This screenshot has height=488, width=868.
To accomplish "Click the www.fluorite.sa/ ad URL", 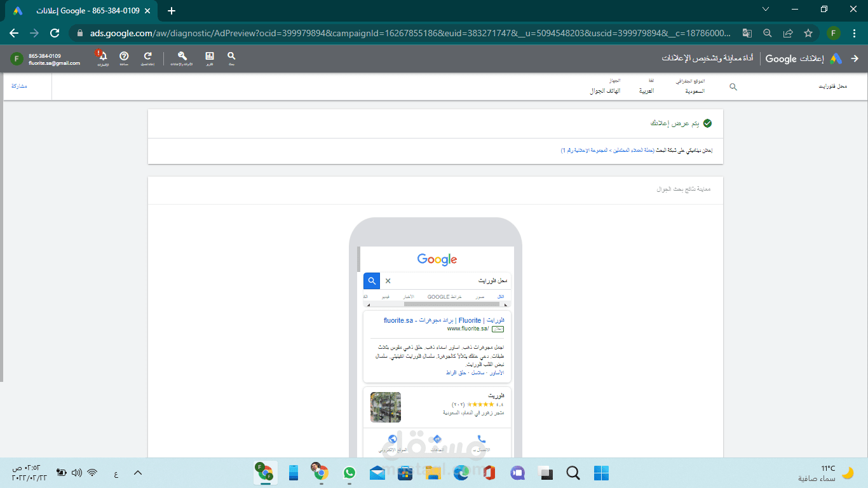I will click(x=468, y=329).
